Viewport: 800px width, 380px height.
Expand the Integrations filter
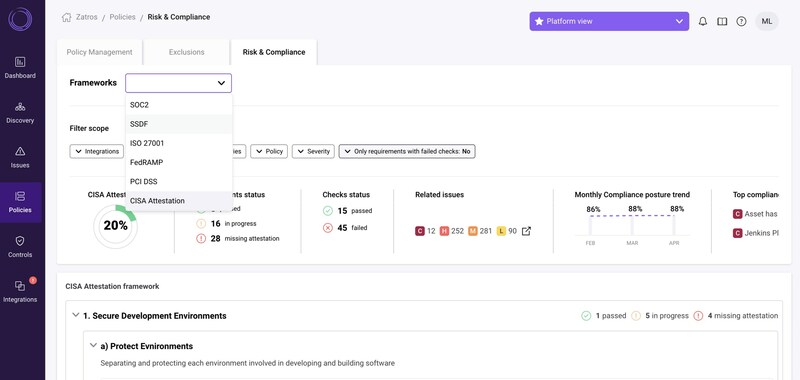click(96, 151)
